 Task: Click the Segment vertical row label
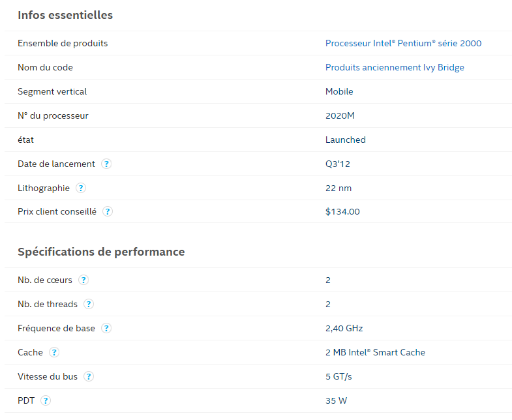tap(52, 91)
